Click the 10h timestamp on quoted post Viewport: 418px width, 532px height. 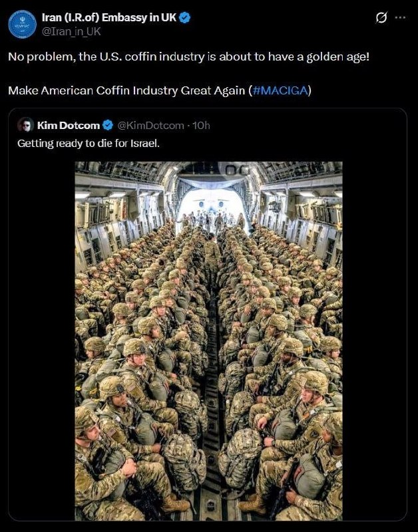coord(201,125)
